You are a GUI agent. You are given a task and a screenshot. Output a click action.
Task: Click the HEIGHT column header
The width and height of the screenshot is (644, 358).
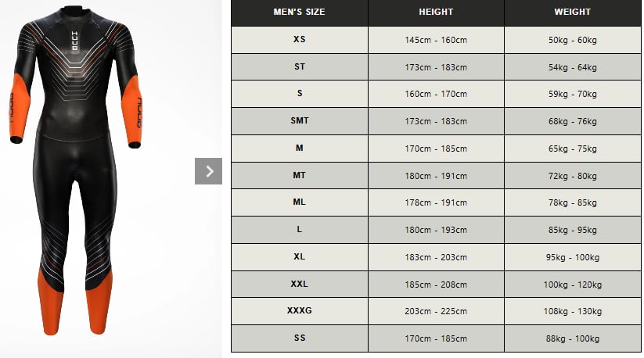[x=436, y=13]
